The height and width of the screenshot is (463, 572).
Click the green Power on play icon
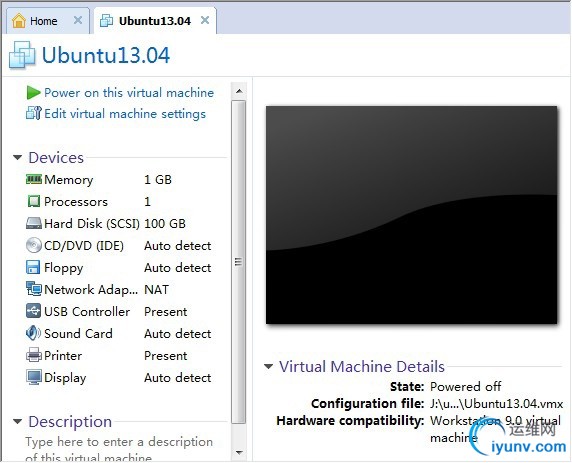tap(33, 93)
